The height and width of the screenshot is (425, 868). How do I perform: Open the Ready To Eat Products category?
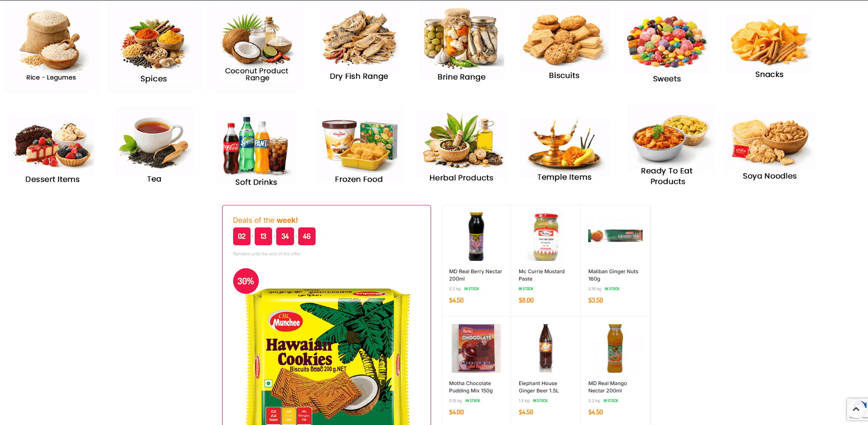tap(667, 147)
